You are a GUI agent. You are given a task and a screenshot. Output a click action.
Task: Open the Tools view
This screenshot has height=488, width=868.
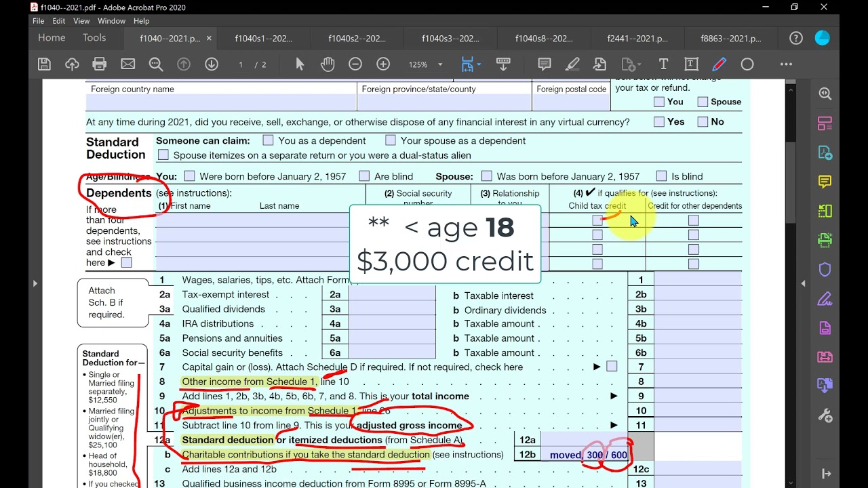94,38
